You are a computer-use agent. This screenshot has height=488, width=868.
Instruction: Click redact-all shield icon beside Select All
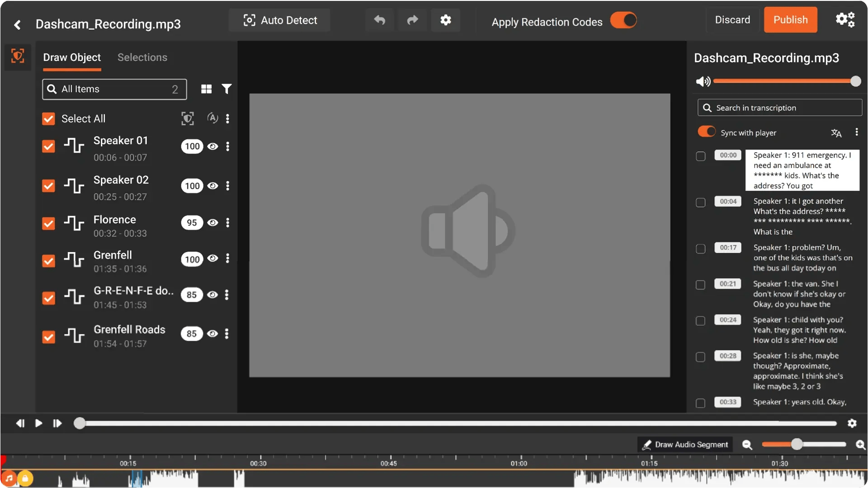188,118
